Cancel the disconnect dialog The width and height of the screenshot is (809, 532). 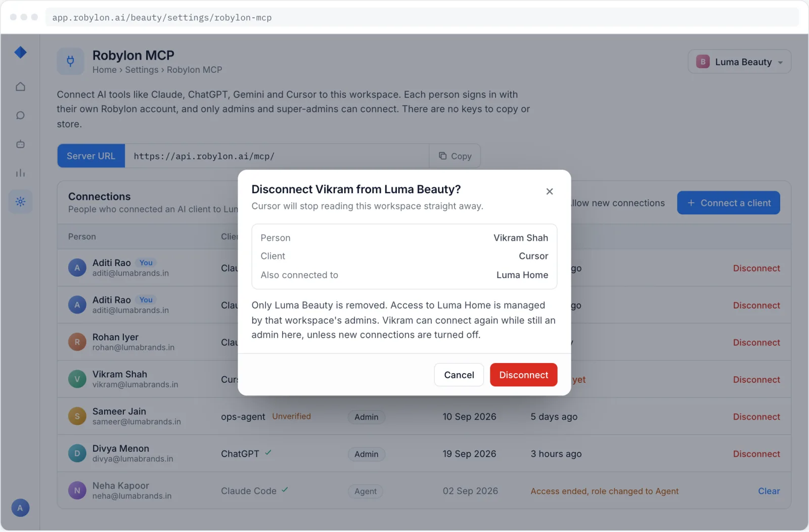[x=459, y=375]
